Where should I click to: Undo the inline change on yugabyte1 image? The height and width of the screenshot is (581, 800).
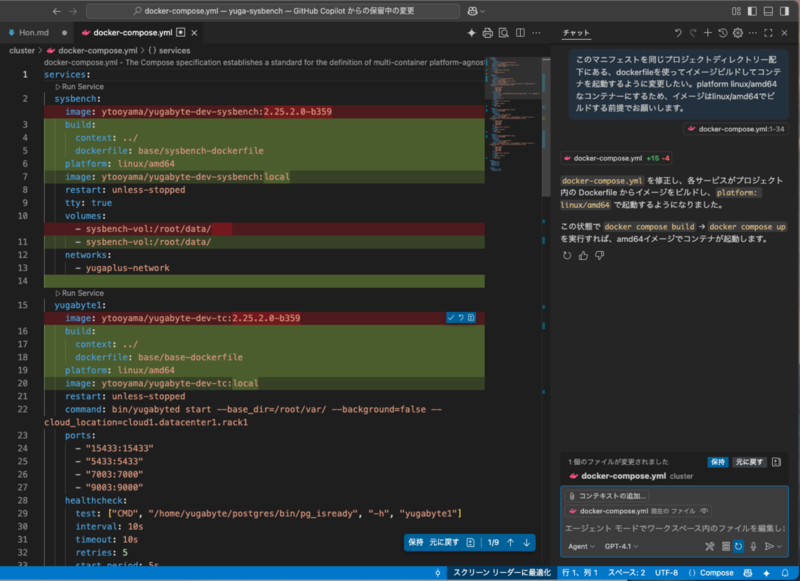tap(461, 318)
